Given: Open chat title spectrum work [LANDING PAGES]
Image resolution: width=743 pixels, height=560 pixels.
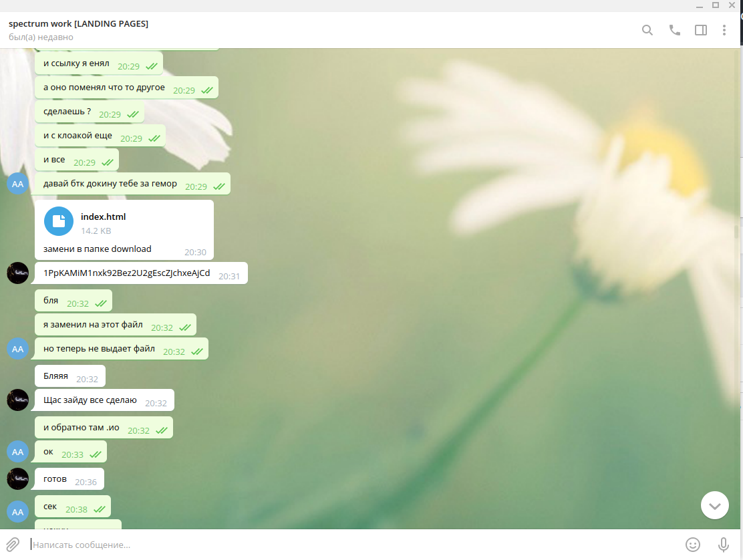Looking at the screenshot, I should 79,23.
